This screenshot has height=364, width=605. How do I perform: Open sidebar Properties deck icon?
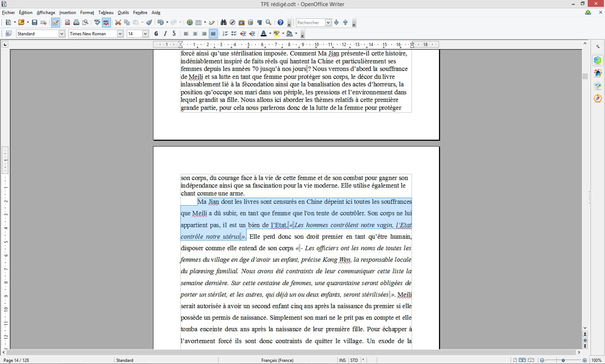(x=598, y=60)
